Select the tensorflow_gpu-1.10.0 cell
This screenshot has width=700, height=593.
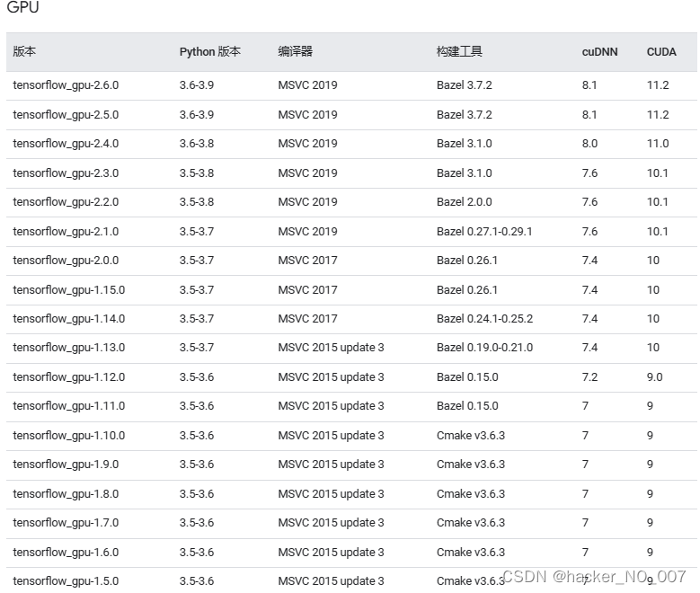pyautogui.click(x=69, y=436)
